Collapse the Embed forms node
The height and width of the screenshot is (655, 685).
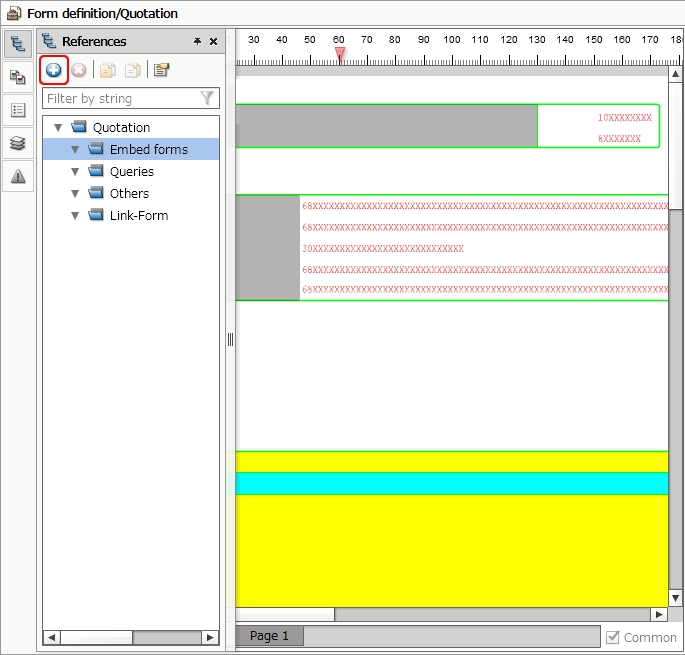tap(75, 149)
